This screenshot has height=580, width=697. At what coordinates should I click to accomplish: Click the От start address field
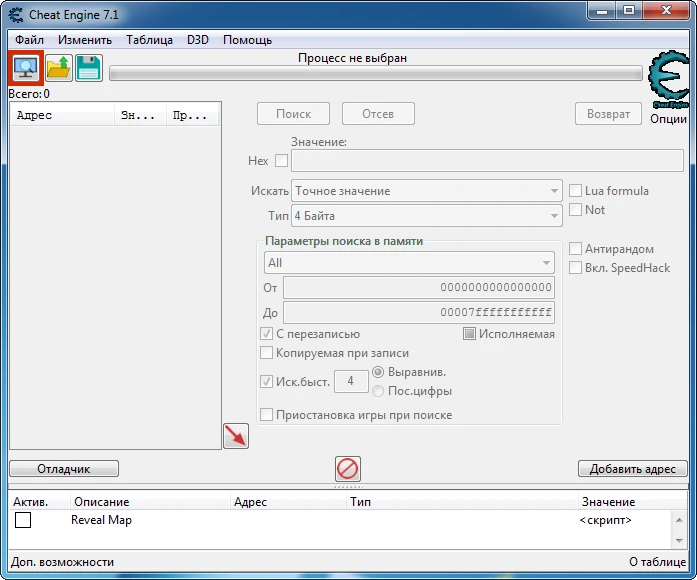coord(419,288)
